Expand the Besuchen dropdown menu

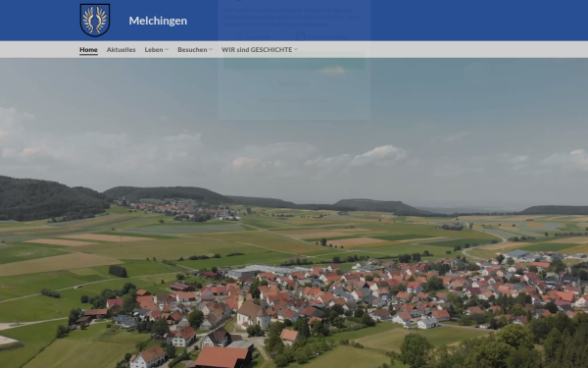[x=195, y=50]
